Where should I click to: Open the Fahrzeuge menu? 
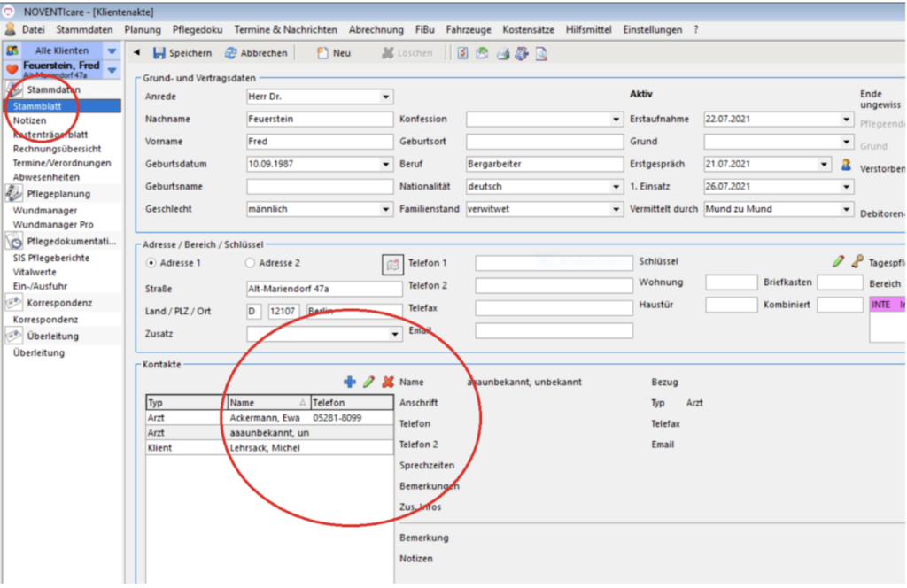[x=469, y=29]
